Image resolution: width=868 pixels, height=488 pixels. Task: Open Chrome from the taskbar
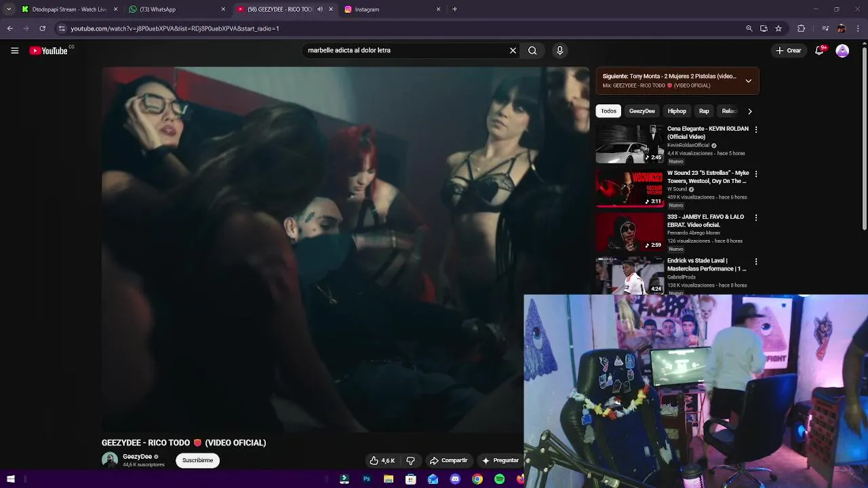tap(477, 479)
